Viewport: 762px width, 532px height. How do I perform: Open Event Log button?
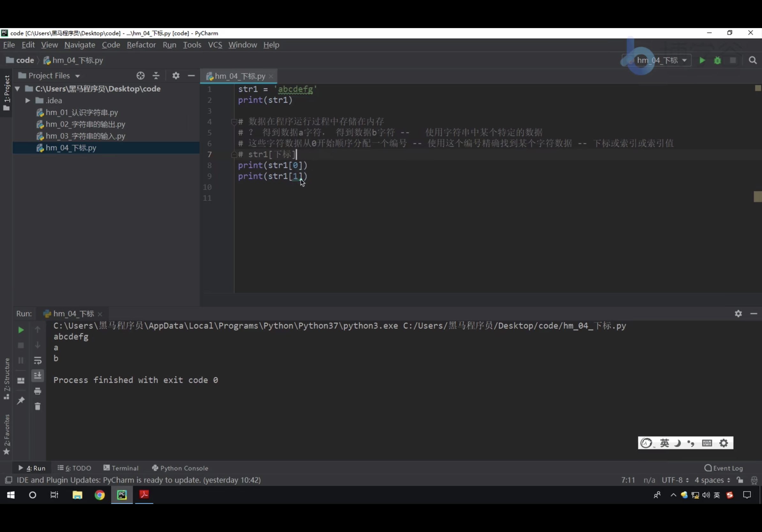(x=723, y=468)
